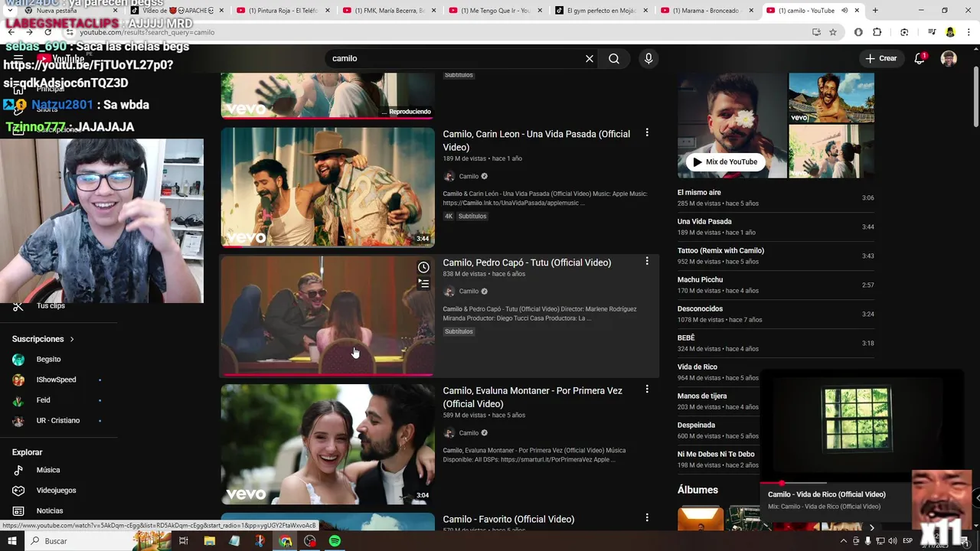This screenshot has height=551, width=980.
Task: Open Chrome from the taskbar
Action: (x=285, y=541)
